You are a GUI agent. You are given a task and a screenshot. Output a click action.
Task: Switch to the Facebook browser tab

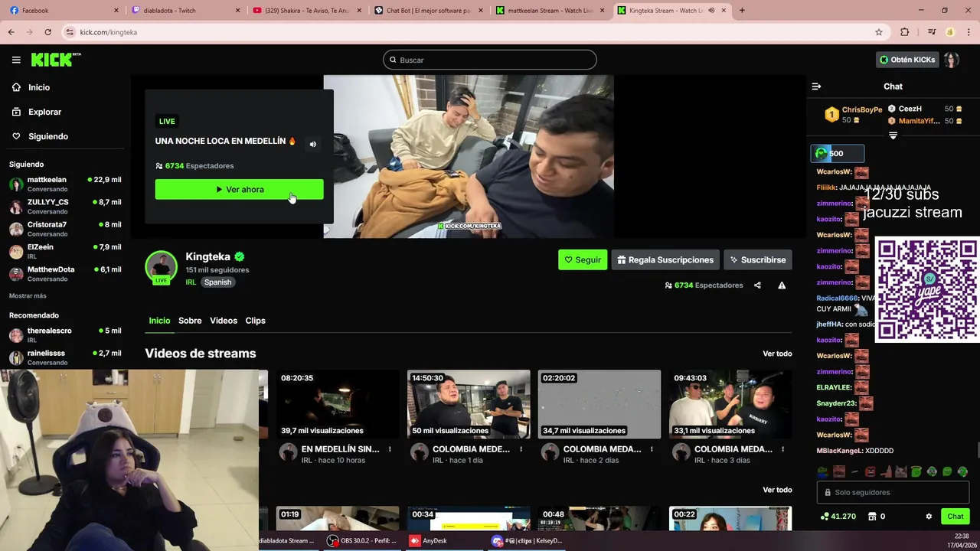[61, 10]
